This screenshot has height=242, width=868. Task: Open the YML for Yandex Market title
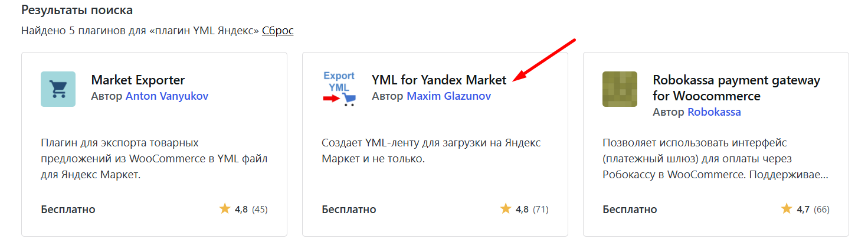[x=439, y=80]
